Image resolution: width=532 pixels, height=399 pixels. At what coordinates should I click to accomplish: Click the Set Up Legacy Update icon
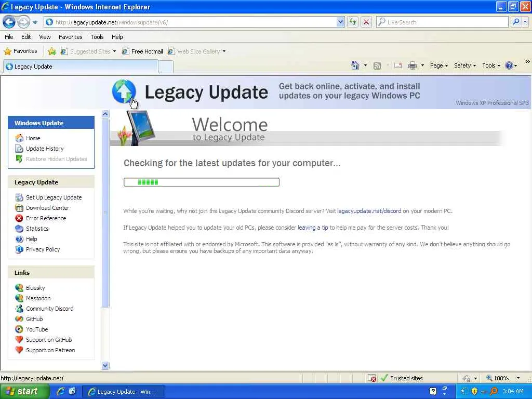click(x=19, y=197)
